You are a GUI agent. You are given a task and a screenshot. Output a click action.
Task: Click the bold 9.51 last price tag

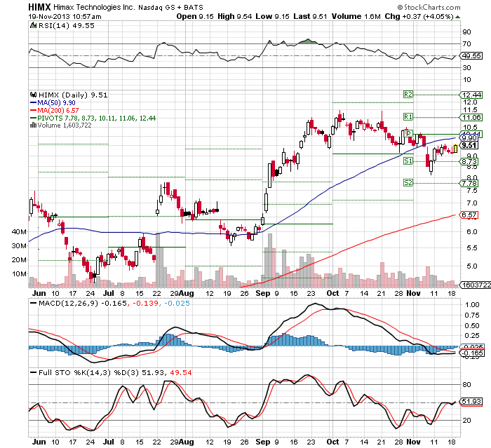pos(470,145)
